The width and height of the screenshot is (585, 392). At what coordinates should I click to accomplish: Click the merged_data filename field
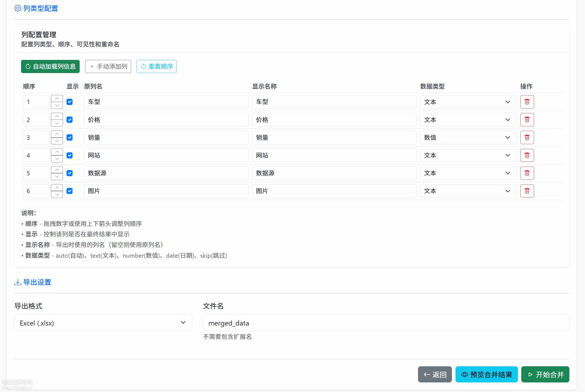[x=386, y=323]
